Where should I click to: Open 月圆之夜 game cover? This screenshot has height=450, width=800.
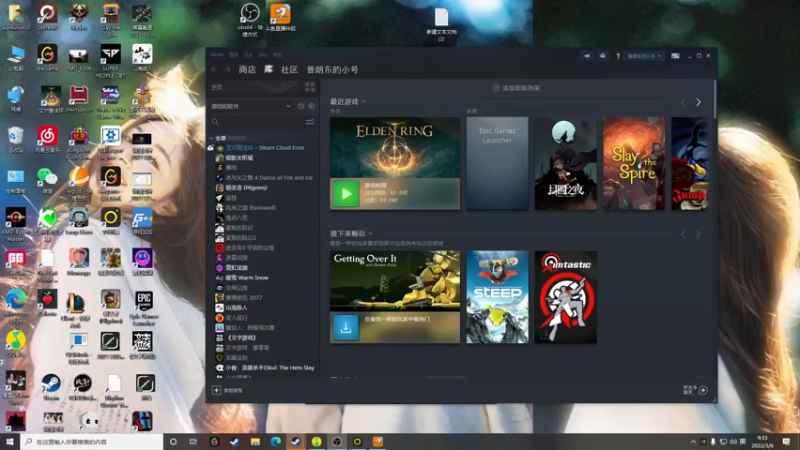click(x=565, y=163)
